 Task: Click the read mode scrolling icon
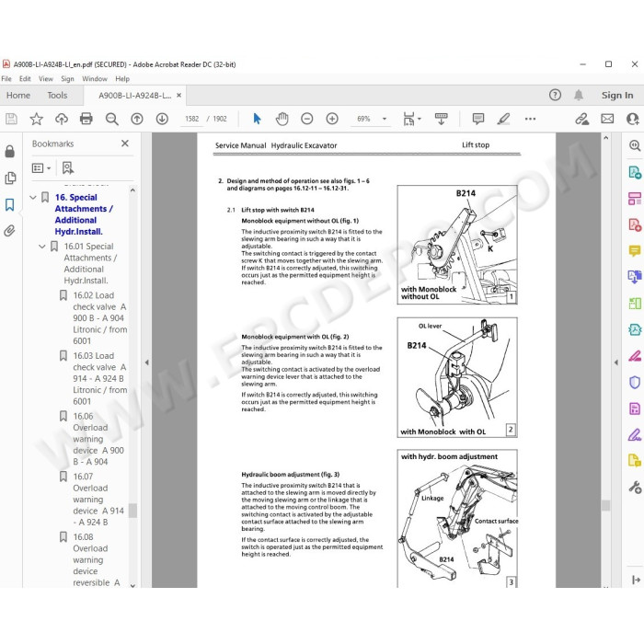coord(441,119)
